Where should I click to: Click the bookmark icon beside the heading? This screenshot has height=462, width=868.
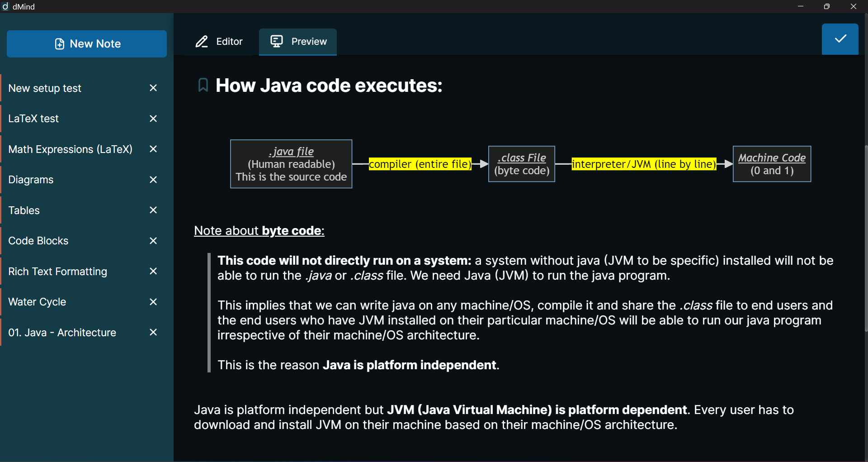point(203,85)
